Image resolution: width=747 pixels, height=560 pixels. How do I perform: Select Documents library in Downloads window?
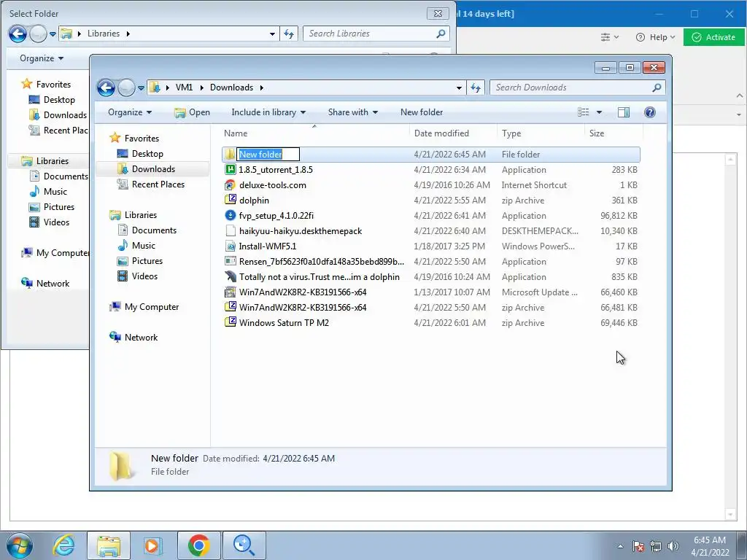coord(155,230)
